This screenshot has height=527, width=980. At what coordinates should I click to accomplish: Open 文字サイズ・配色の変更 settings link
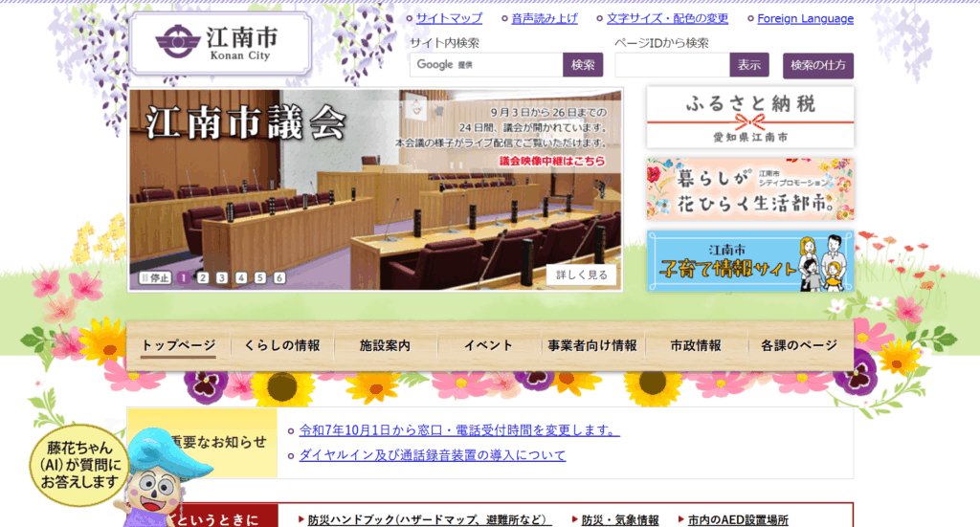pos(667,18)
